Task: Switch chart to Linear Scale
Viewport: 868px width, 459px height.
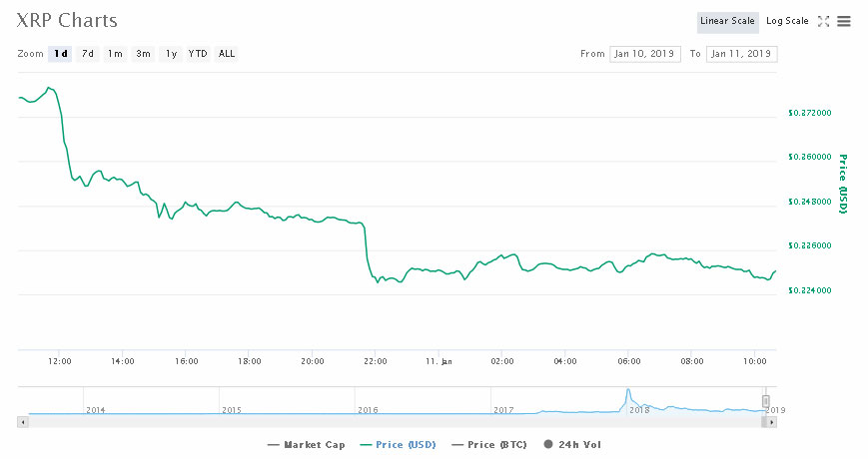Action: coord(727,22)
